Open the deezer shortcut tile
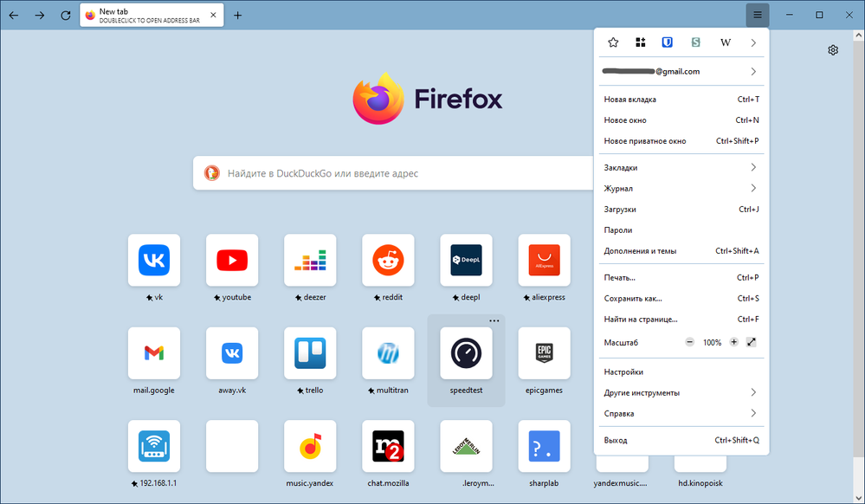The height and width of the screenshot is (504, 865). (310, 260)
